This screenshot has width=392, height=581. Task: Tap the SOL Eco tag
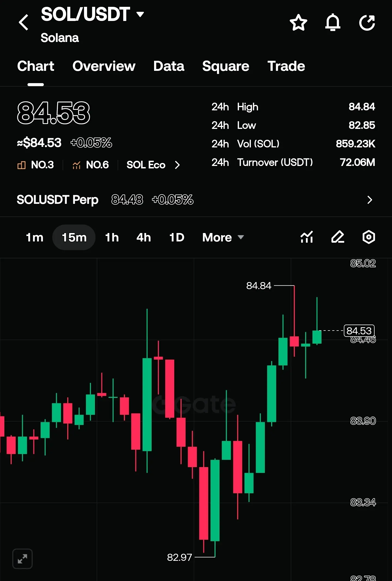pyautogui.click(x=146, y=165)
